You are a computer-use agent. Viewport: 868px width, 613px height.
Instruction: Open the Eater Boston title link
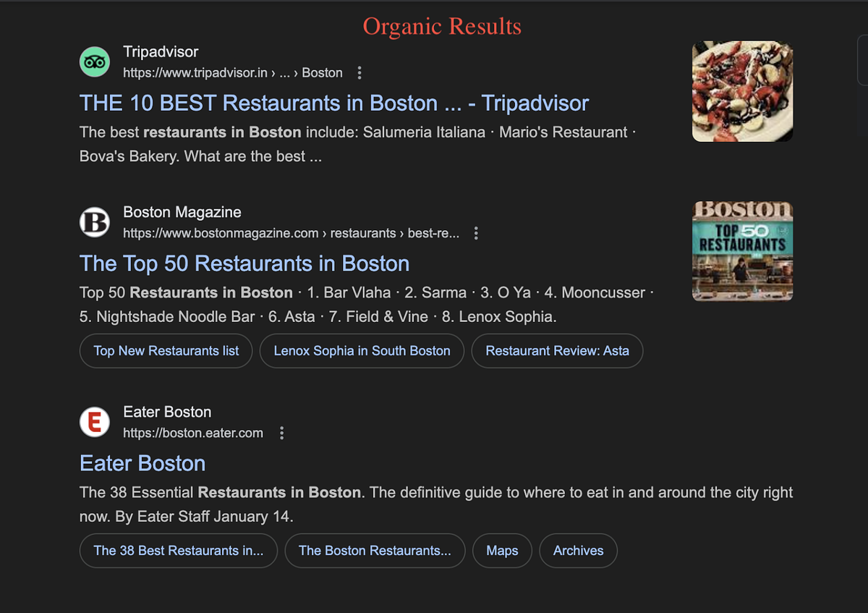(x=142, y=462)
